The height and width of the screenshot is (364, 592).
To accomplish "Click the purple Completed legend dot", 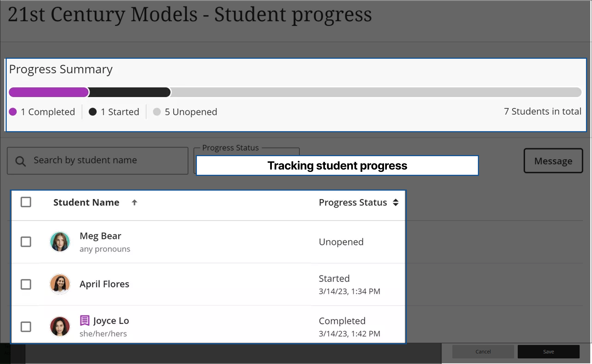I will (x=13, y=112).
